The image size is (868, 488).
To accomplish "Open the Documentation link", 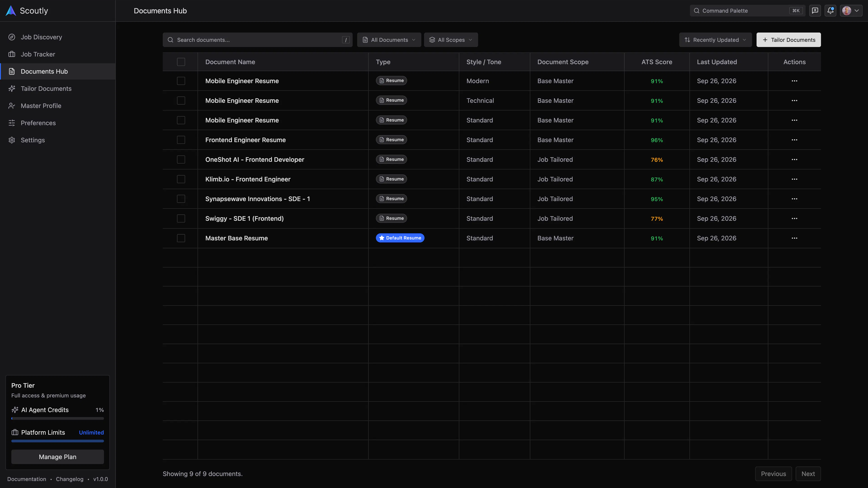I will click(27, 479).
